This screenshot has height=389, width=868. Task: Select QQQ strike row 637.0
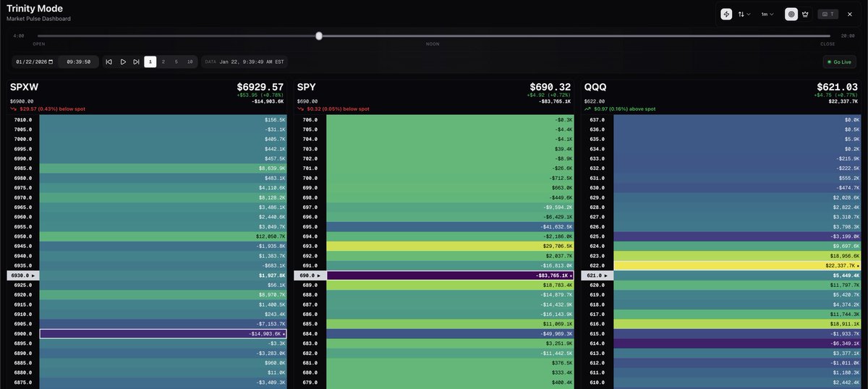[x=721, y=119]
